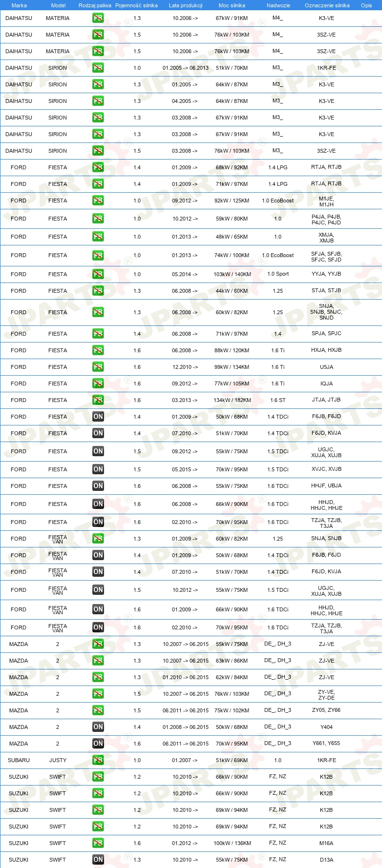Click the ON diesel icon in the Fiesta Van 10.2012 row
The image size is (382, 868).
pyautogui.click(x=98, y=590)
